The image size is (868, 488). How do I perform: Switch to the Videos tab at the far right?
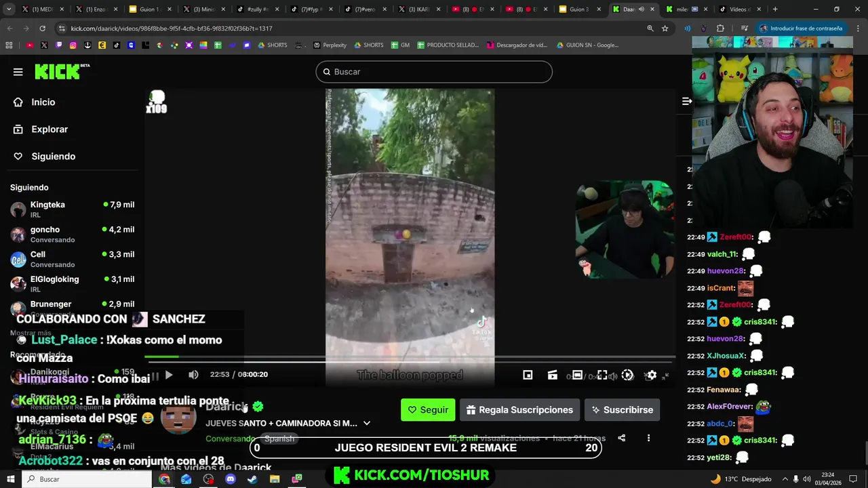point(740,9)
